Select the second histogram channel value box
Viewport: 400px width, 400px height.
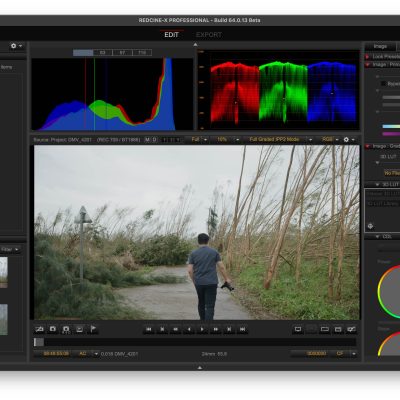[103, 53]
